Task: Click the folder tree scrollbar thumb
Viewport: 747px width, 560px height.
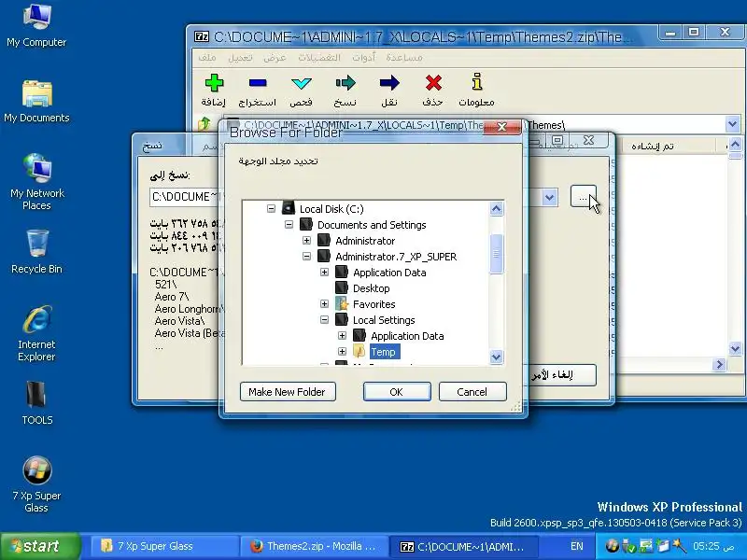Action: [496, 254]
